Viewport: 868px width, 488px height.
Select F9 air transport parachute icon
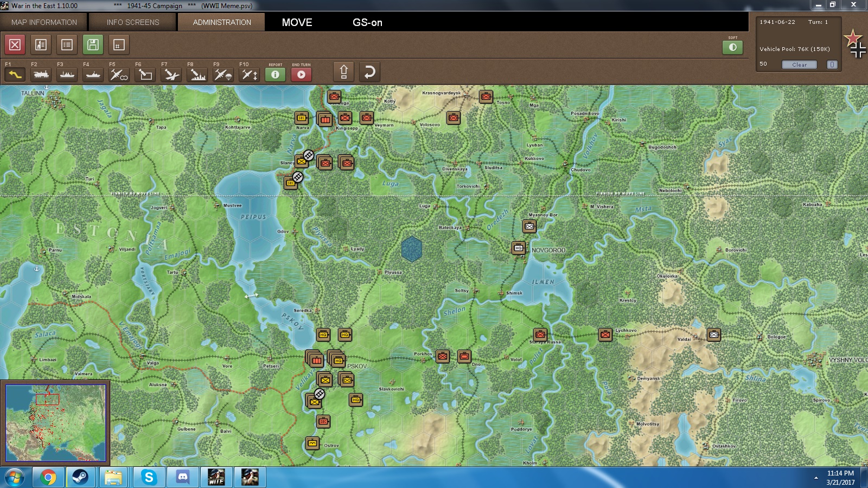[x=224, y=74]
